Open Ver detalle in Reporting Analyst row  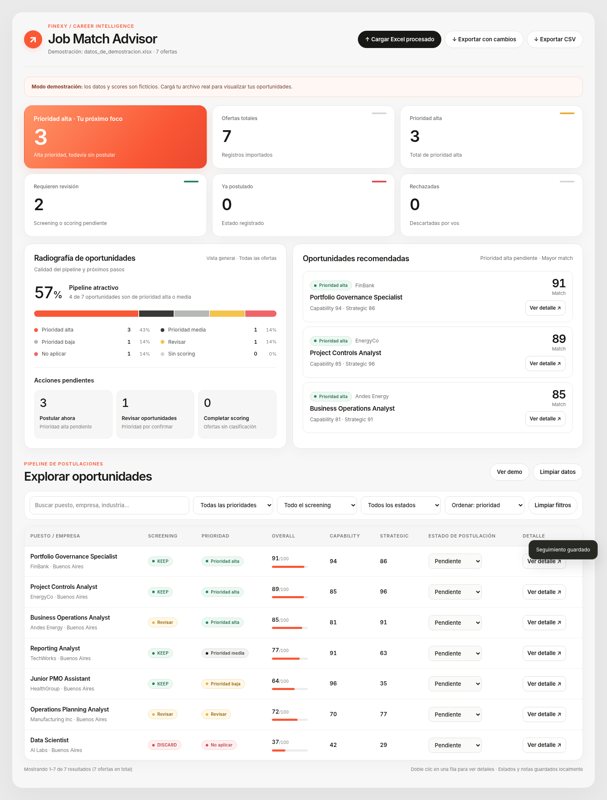click(544, 653)
